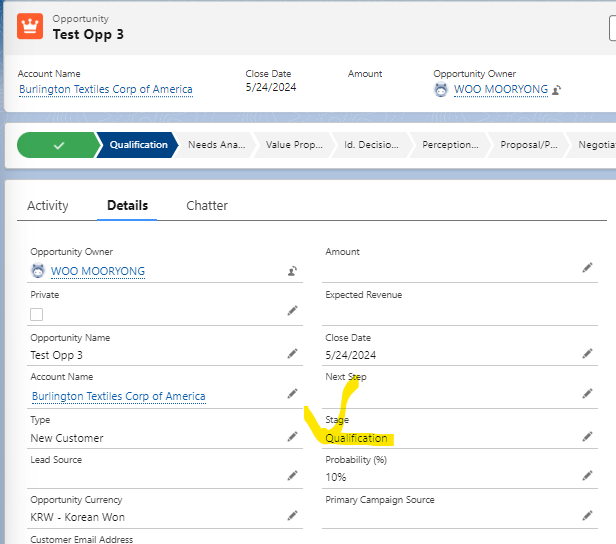Edit the Private field pencil icon

point(292,311)
